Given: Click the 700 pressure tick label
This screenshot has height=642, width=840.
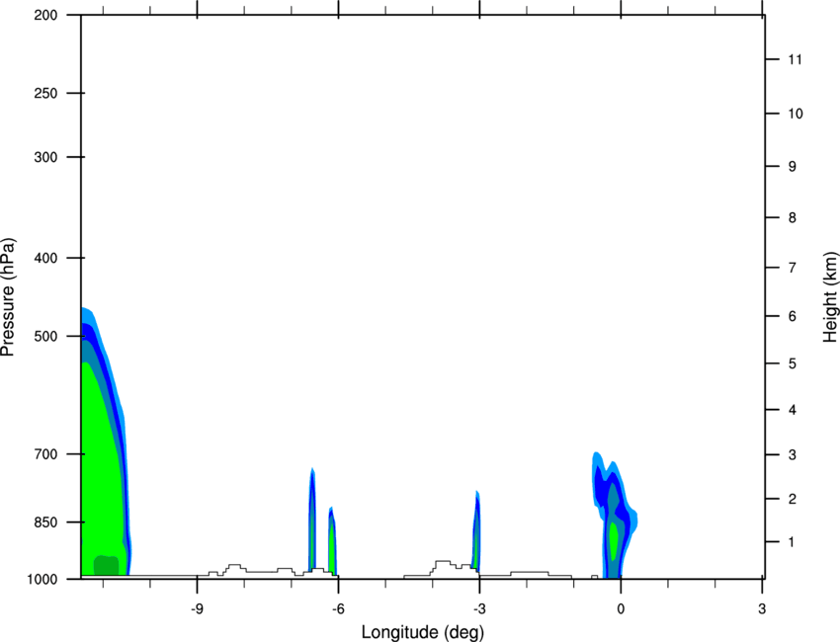Looking at the screenshot, I should click(45, 454).
